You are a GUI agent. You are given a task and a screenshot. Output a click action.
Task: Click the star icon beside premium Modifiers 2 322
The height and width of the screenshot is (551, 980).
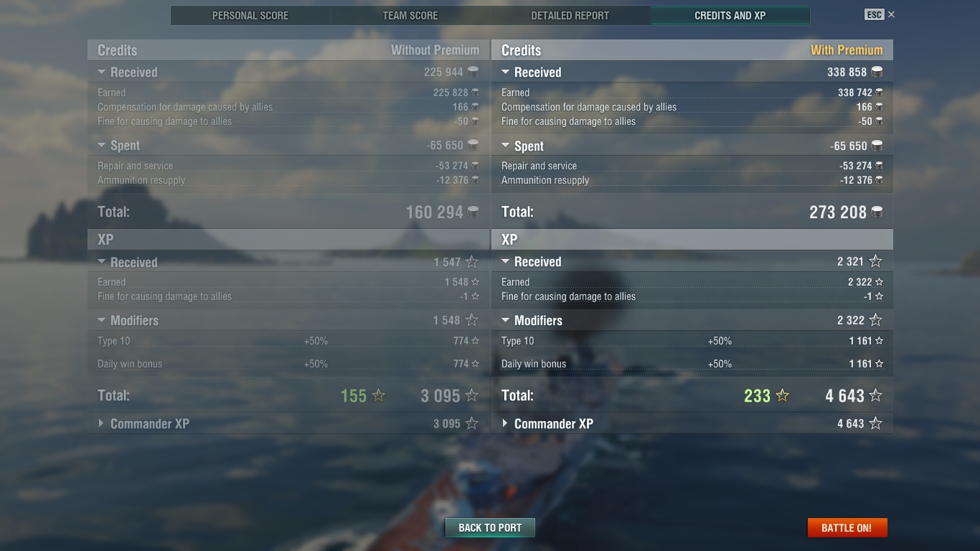(x=875, y=320)
